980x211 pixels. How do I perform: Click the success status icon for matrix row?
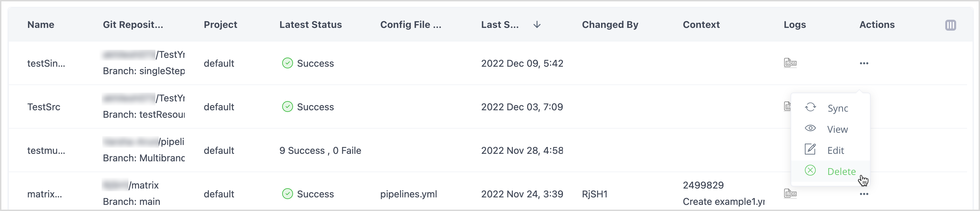click(287, 194)
